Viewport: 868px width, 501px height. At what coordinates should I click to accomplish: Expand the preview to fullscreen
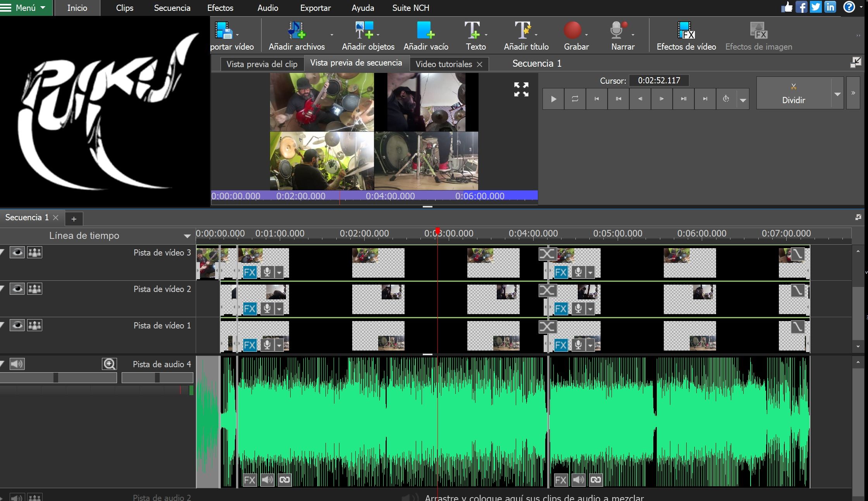[x=521, y=89]
